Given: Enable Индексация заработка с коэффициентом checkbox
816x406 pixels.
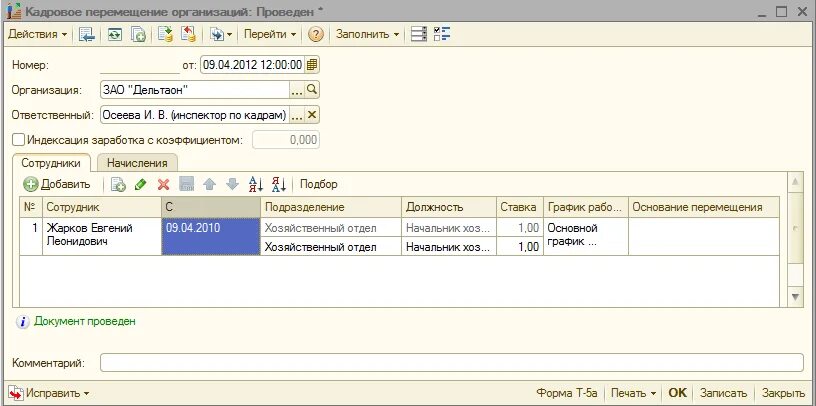Looking at the screenshot, I should tap(19, 140).
